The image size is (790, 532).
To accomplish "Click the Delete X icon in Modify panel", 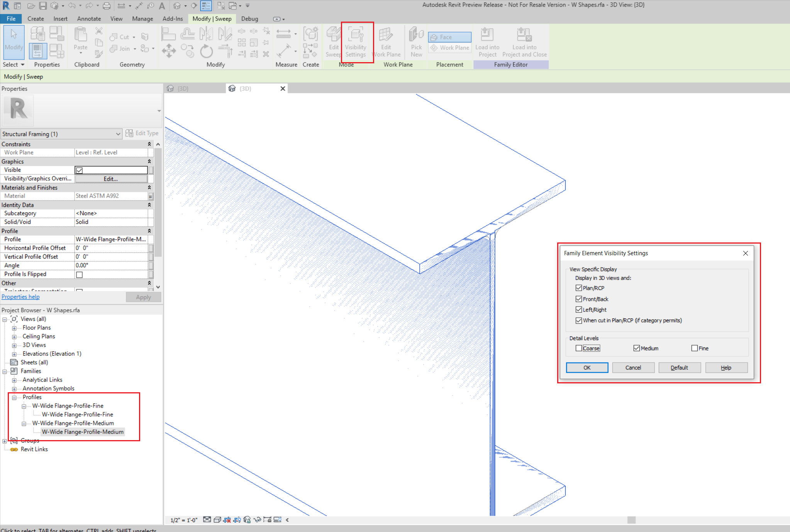I will tap(266, 54).
